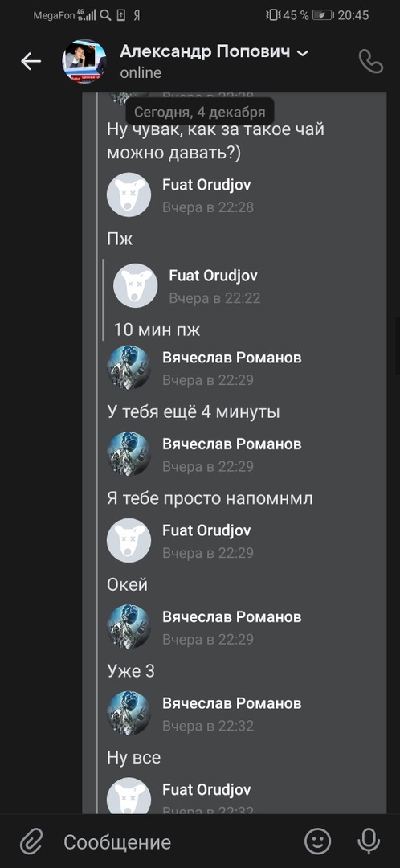Tap online status text under contact name

point(141,72)
